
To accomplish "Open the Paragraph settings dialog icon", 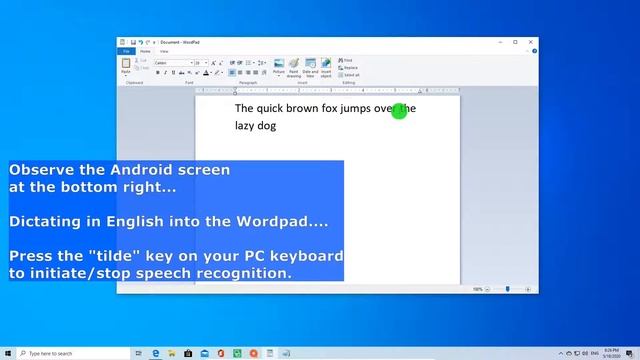I will click(x=264, y=73).
